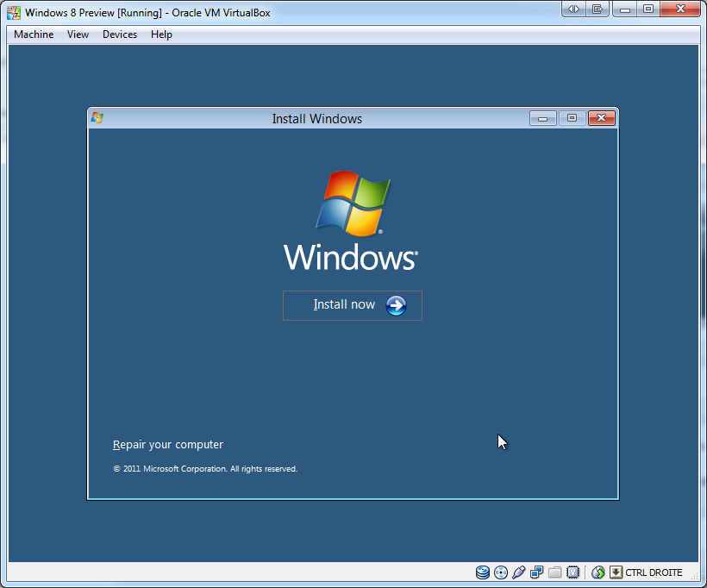The width and height of the screenshot is (707, 588).
Task: Click the USB devices status icon
Action: (x=519, y=572)
